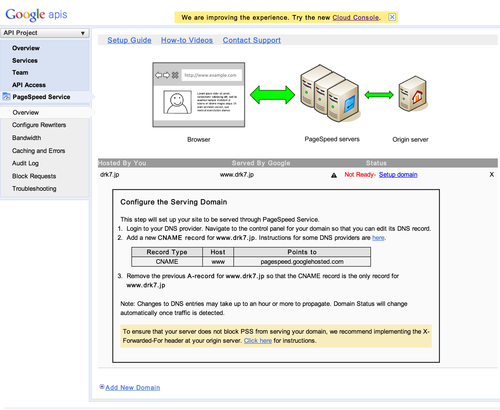
Task: Click the PageSpeed Service sidebar icon
Action: pos(6,97)
